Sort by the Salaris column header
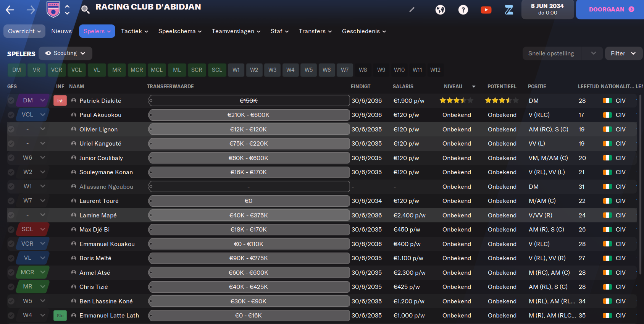Screen dimensions: 644x324 click(x=403, y=87)
